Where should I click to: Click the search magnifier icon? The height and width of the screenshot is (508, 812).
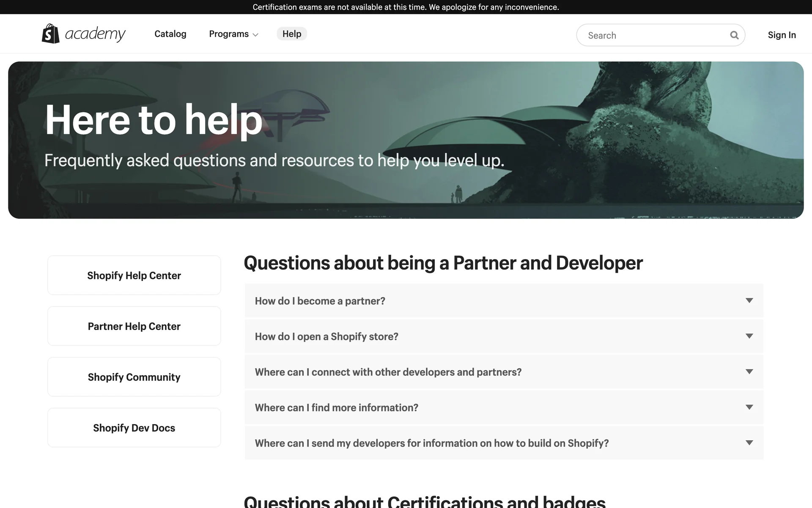[734, 35]
